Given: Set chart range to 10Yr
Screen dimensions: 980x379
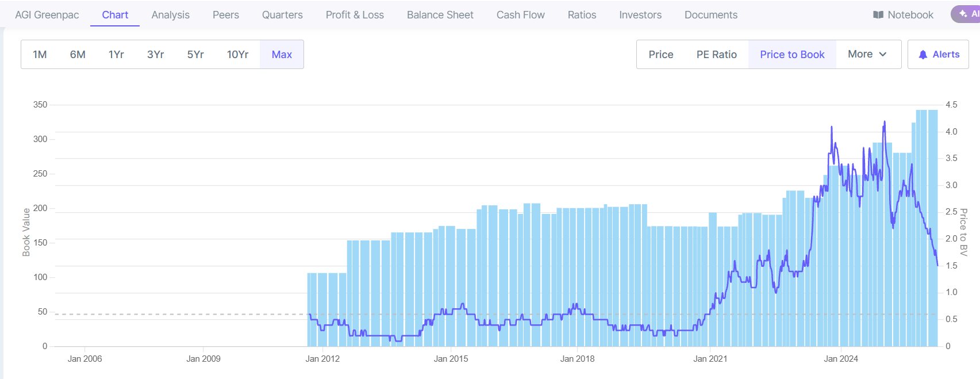Looking at the screenshot, I should click(237, 55).
